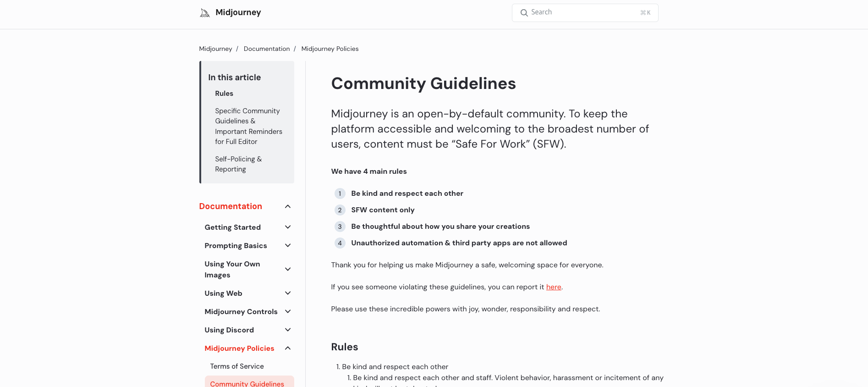
Task: Click the Midjourney sailboat logo icon
Action: 205,13
